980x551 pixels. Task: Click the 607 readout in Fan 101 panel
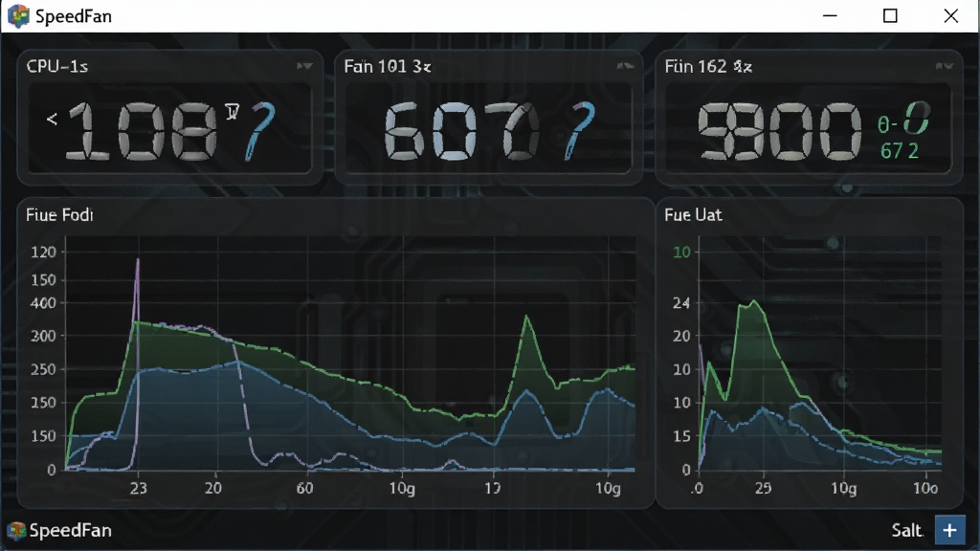point(461,132)
